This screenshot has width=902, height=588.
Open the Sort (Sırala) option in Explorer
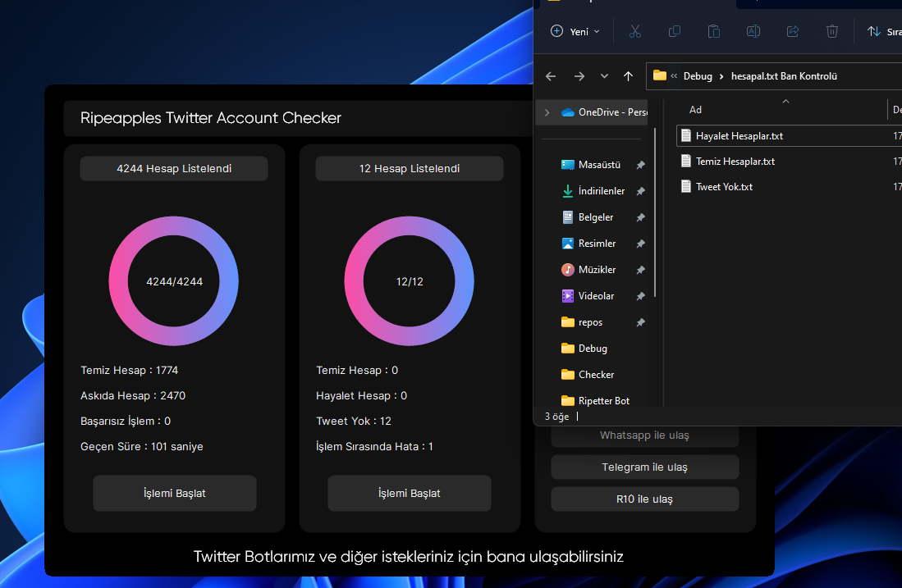[x=884, y=32]
